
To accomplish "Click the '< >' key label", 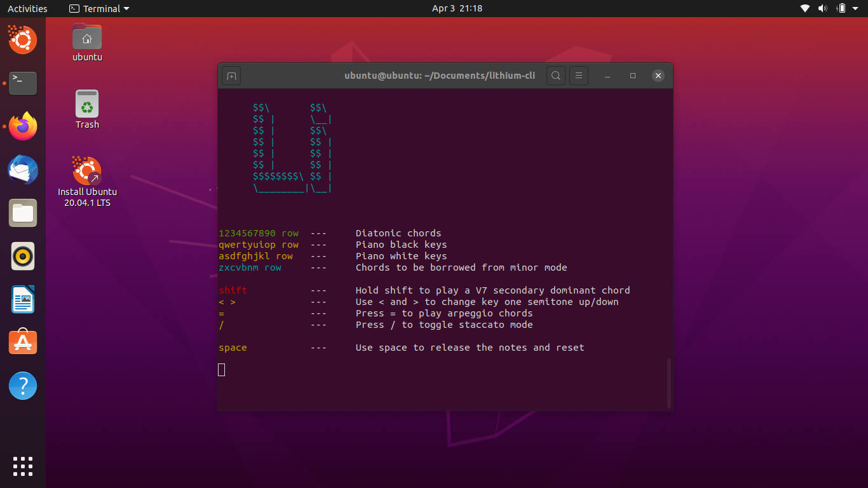I will 227,302.
